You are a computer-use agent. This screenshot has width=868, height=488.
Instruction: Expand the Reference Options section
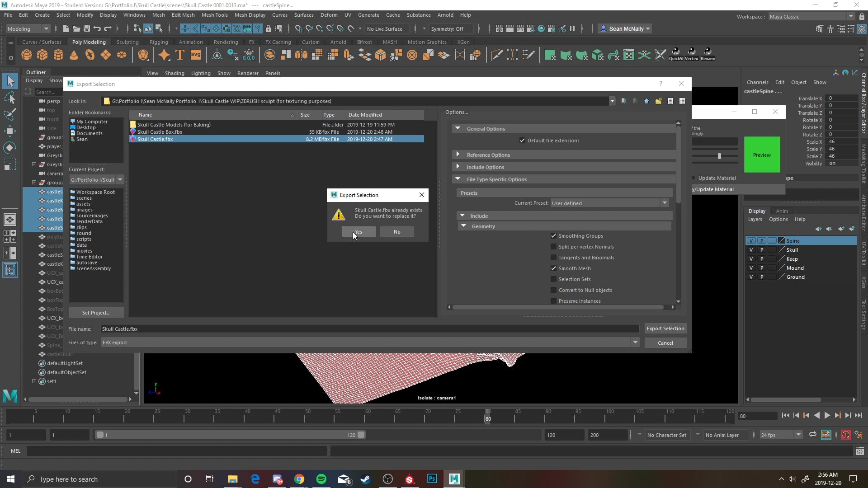458,155
